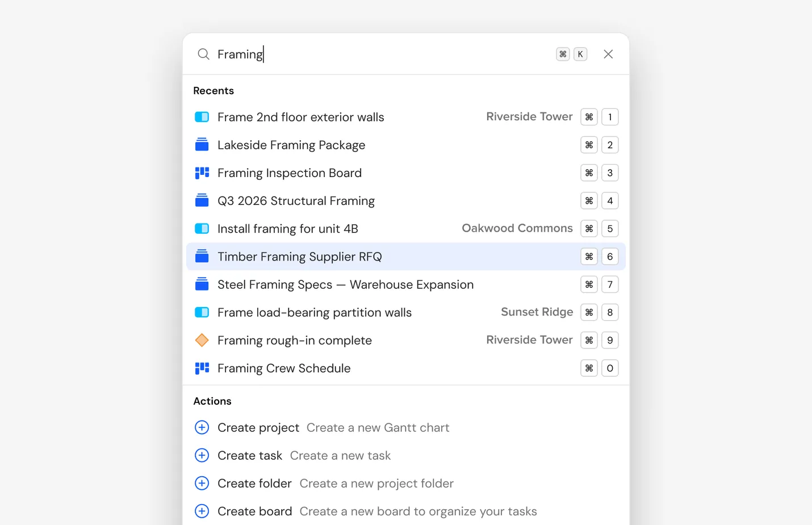This screenshot has width=812, height=525.
Task: Open Q3 2026 Structural Framing result
Action: tap(406, 200)
